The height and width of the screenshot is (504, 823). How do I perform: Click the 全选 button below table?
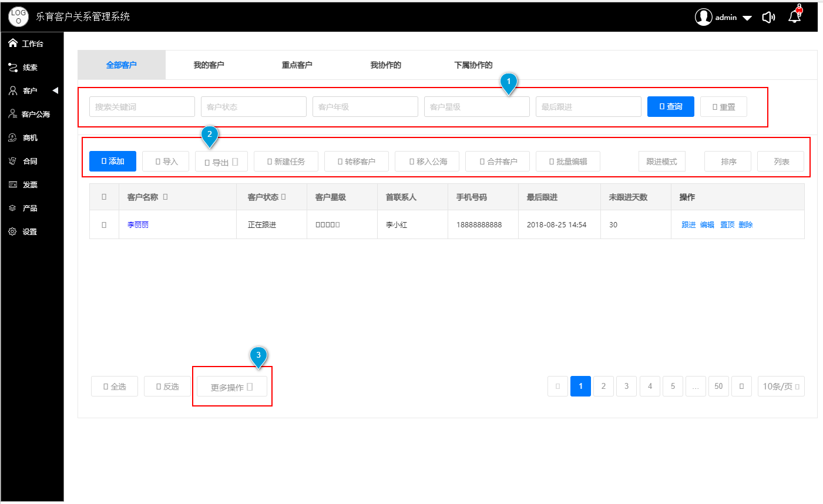point(115,387)
